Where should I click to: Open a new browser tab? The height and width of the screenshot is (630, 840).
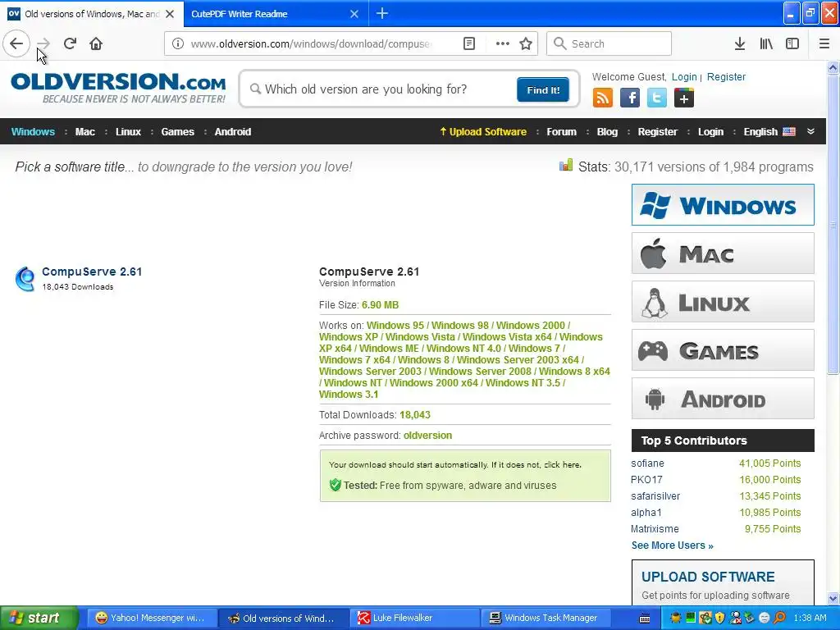click(382, 13)
